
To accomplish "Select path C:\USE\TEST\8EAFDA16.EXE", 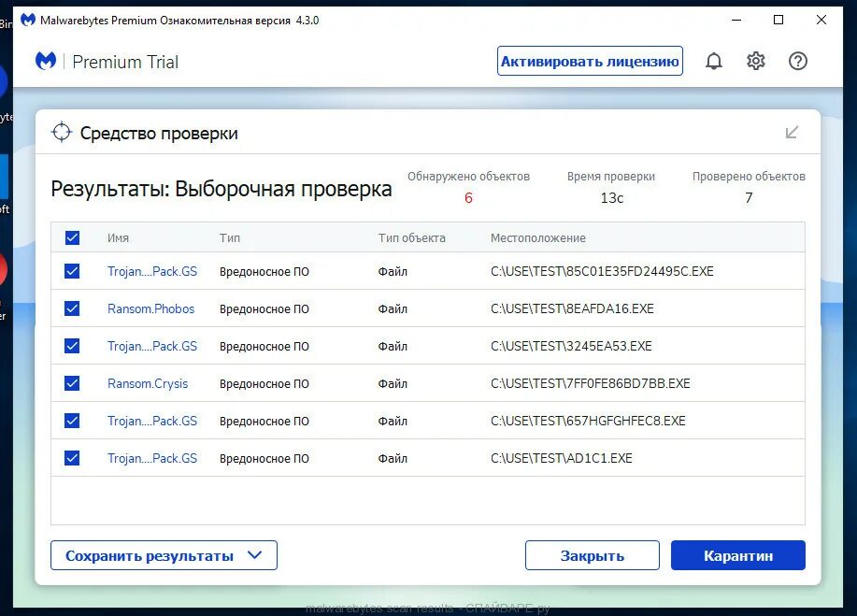I will coord(572,308).
